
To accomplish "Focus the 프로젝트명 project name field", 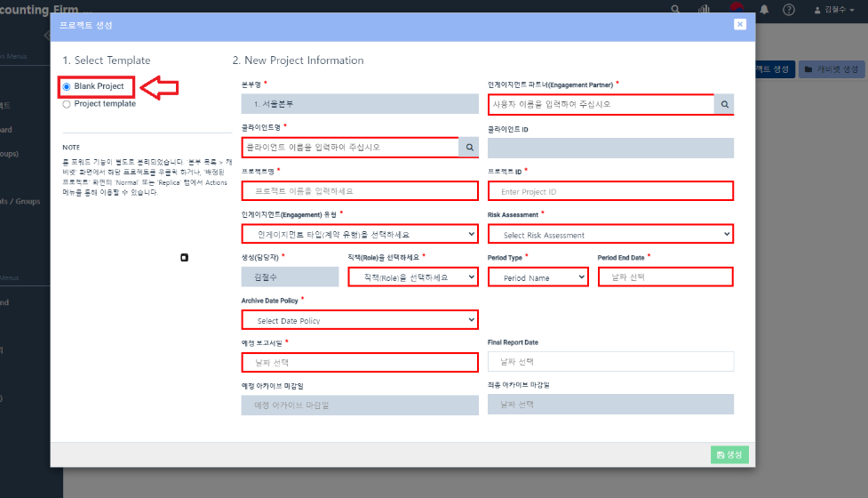I will click(x=360, y=191).
